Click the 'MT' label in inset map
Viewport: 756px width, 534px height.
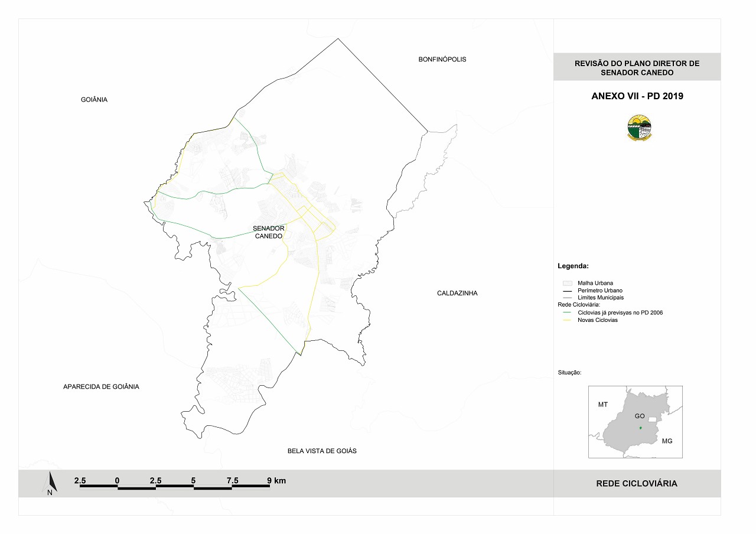click(603, 405)
